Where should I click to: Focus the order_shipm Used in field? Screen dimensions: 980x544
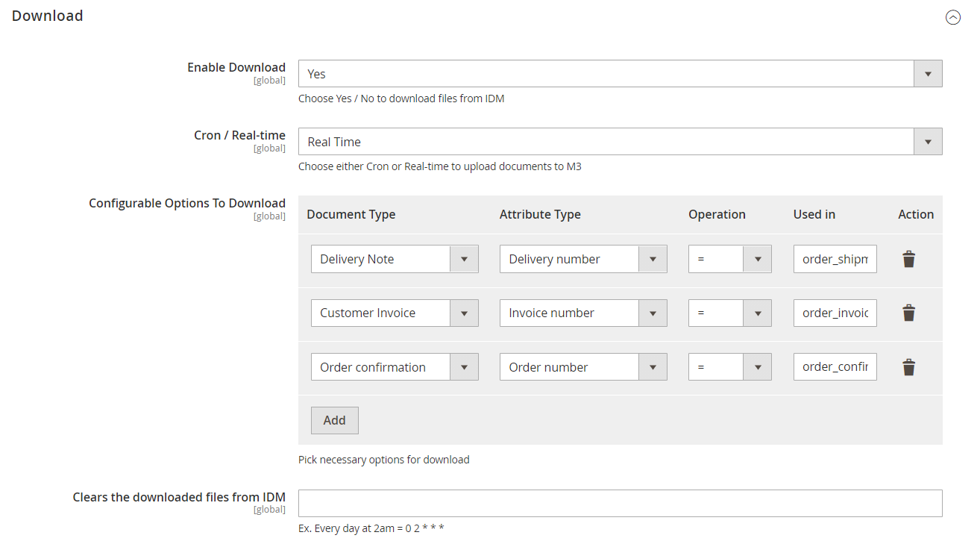point(835,259)
